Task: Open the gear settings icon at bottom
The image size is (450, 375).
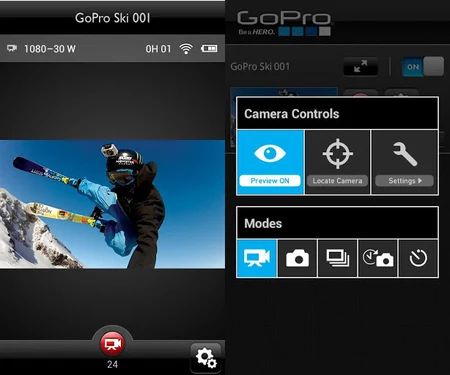Action: [x=206, y=358]
